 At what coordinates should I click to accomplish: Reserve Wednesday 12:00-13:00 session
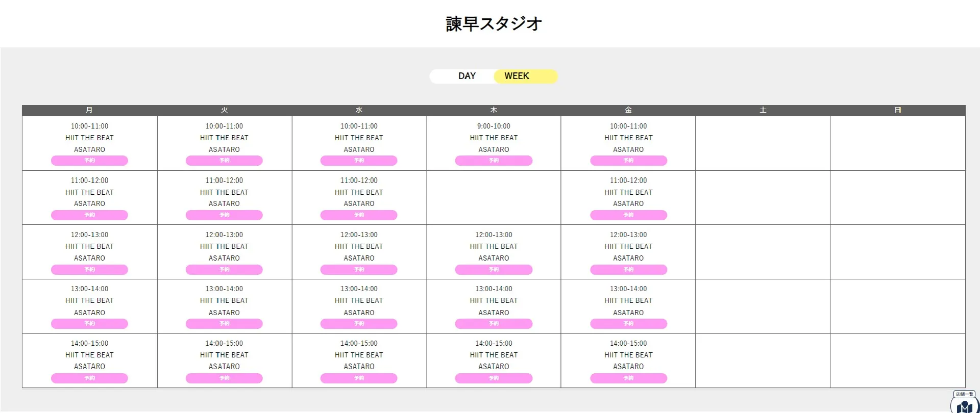click(359, 269)
